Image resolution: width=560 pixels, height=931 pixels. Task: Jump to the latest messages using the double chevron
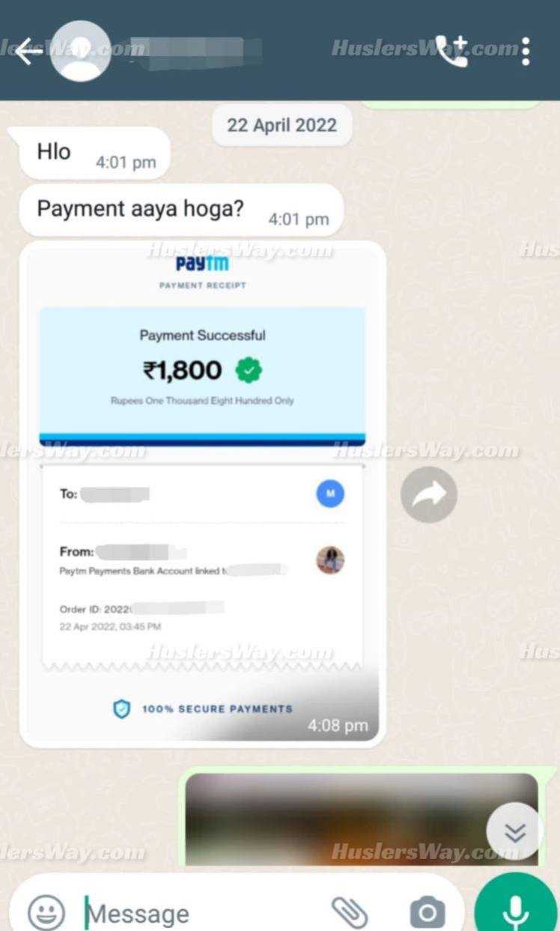(x=514, y=831)
